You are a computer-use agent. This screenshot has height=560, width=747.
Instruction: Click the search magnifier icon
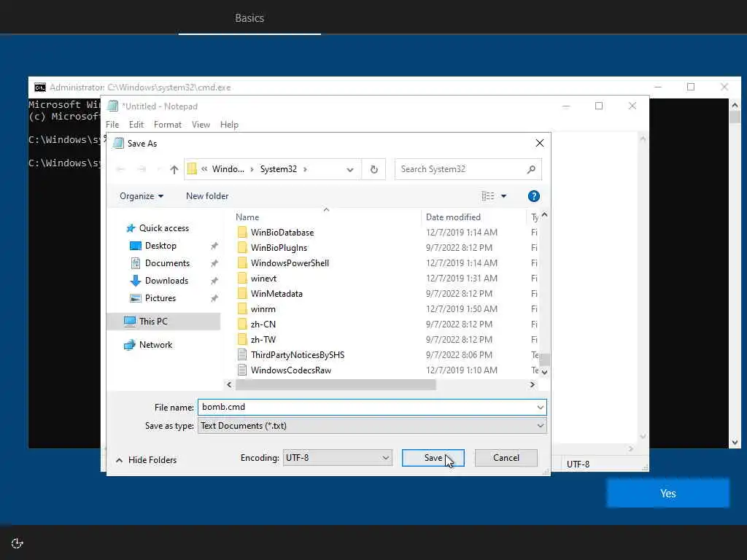tap(531, 169)
